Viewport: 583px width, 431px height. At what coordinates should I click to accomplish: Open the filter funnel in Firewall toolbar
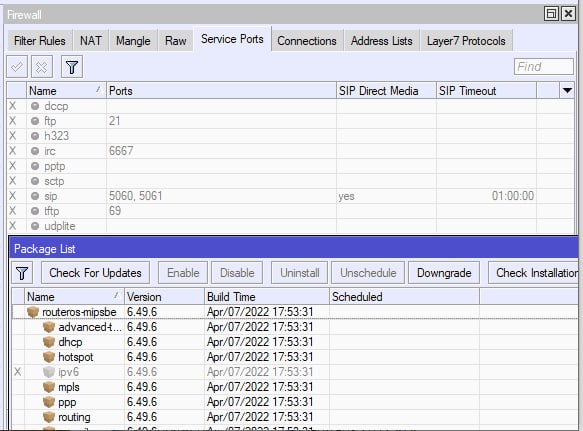[x=72, y=67]
